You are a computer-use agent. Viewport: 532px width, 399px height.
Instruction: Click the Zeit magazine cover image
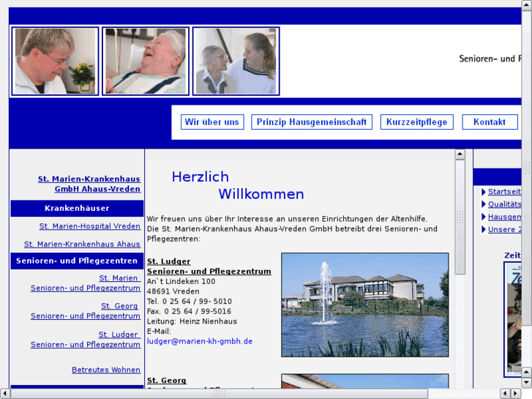click(x=513, y=319)
